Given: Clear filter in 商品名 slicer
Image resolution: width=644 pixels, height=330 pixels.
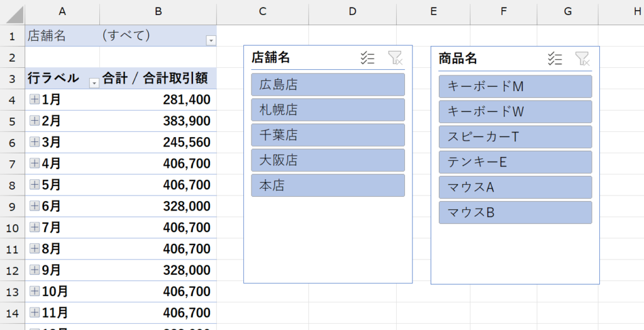Looking at the screenshot, I should coord(582,58).
